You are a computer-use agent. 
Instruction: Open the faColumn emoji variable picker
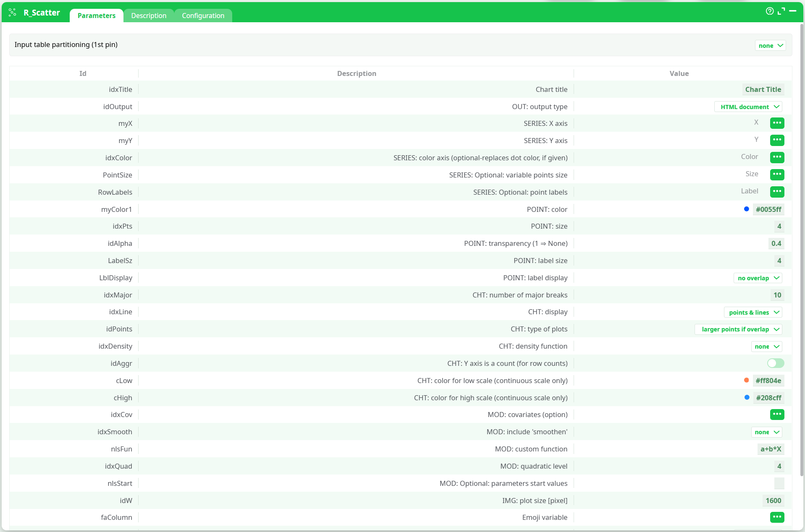777,517
